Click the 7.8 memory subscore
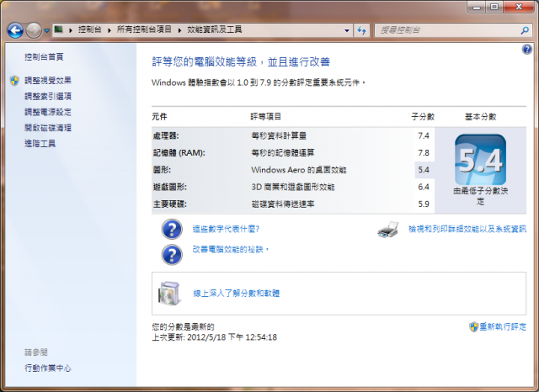Screen dimensions: 539x392 coord(424,153)
